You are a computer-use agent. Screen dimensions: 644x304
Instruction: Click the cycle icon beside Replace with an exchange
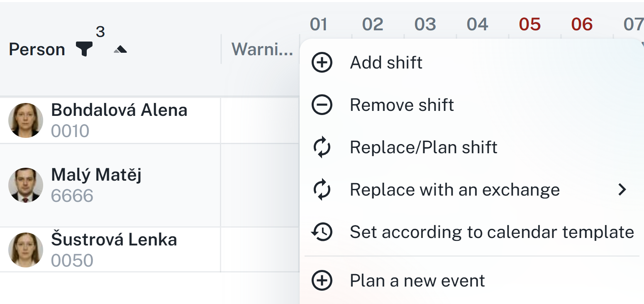(322, 190)
